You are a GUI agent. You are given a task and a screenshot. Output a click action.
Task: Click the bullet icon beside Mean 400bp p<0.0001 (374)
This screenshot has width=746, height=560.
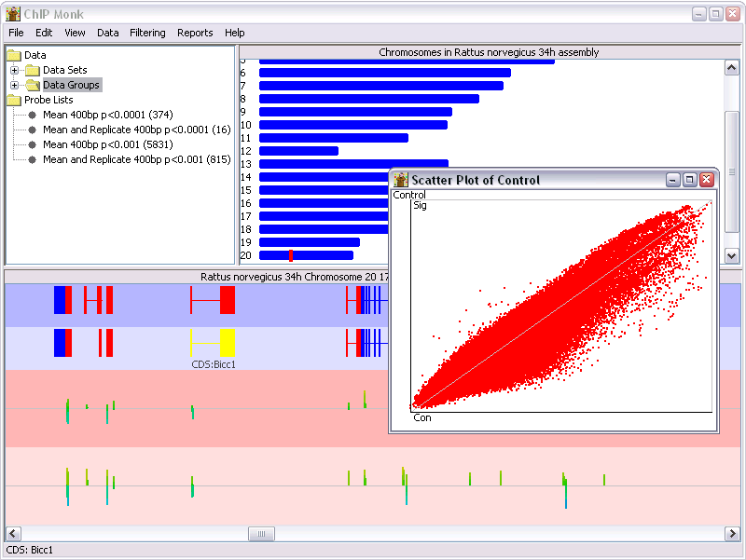point(32,115)
